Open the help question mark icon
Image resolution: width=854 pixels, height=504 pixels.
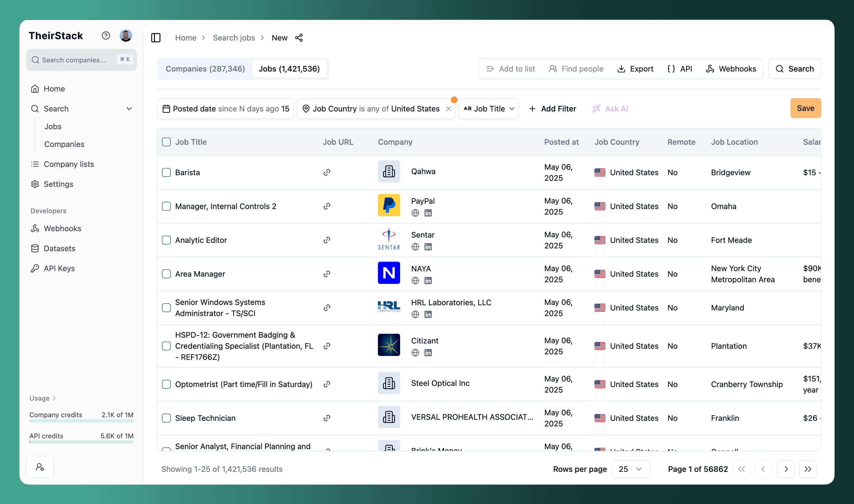click(106, 36)
